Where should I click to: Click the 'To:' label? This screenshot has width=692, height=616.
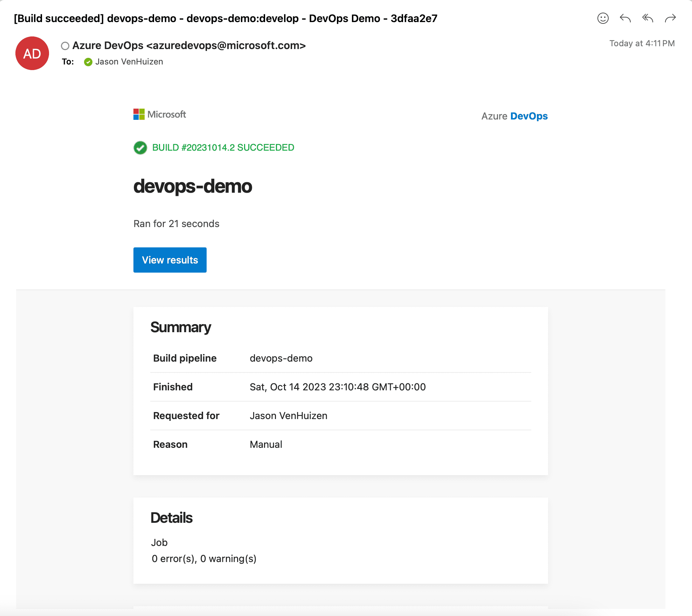pos(68,62)
